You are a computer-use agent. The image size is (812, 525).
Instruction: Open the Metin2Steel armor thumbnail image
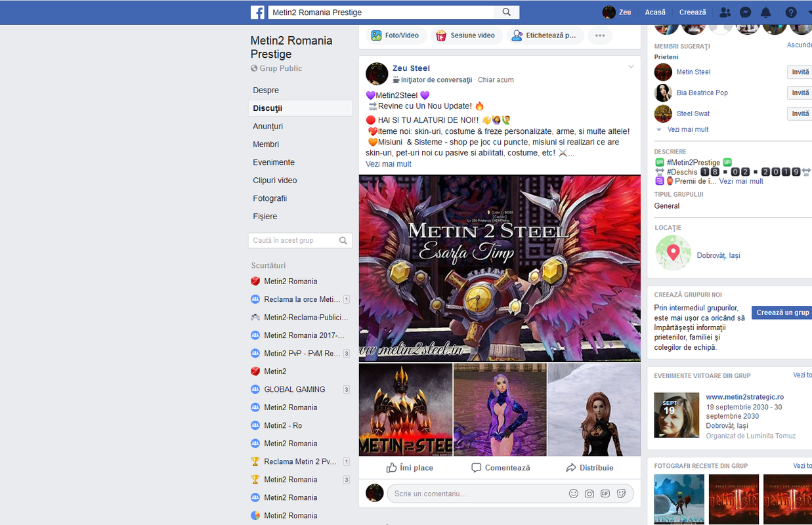tap(406, 409)
